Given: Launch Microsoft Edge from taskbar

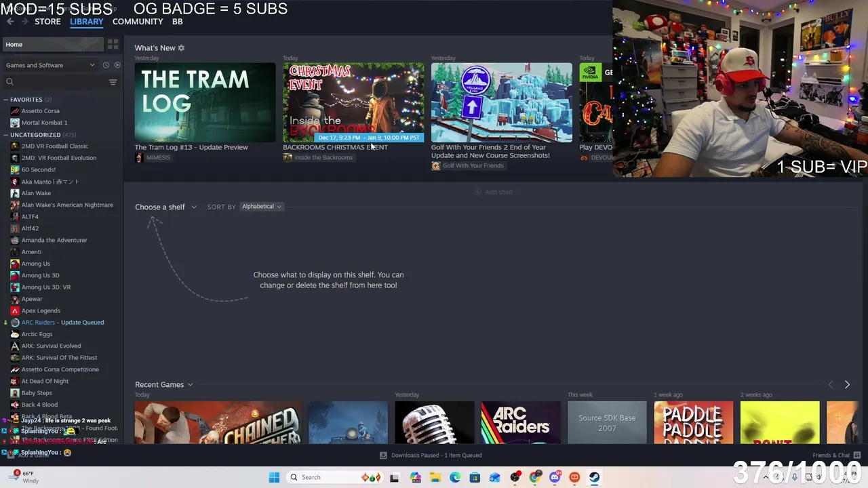Looking at the screenshot, I should 455,477.
